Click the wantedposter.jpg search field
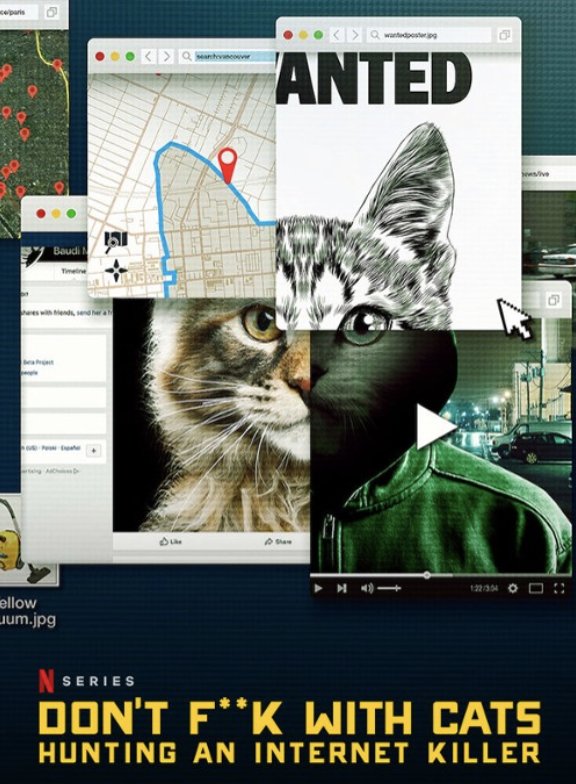The image size is (576, 784). pyautogui.click(x=430, y=35)
